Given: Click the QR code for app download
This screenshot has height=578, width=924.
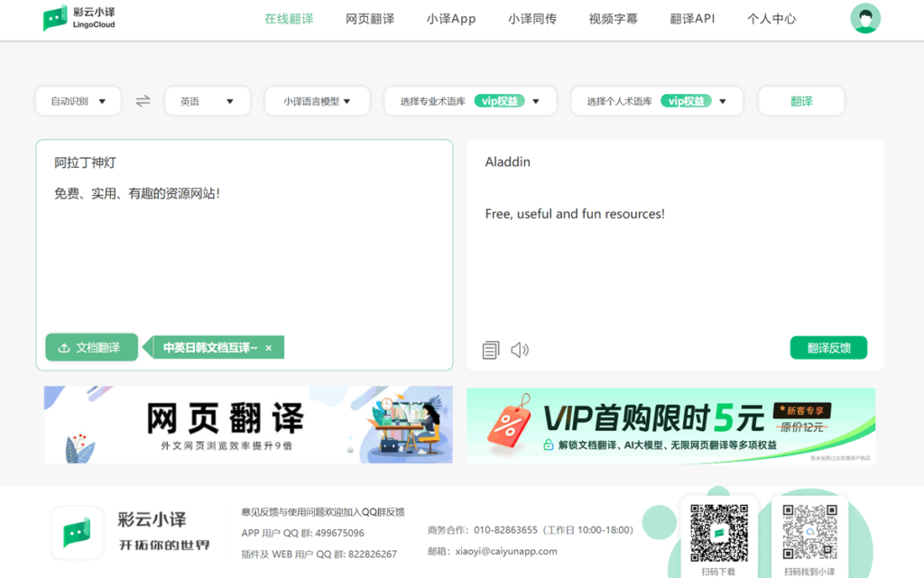Looking at the screenshot, I should pos(718,532).
